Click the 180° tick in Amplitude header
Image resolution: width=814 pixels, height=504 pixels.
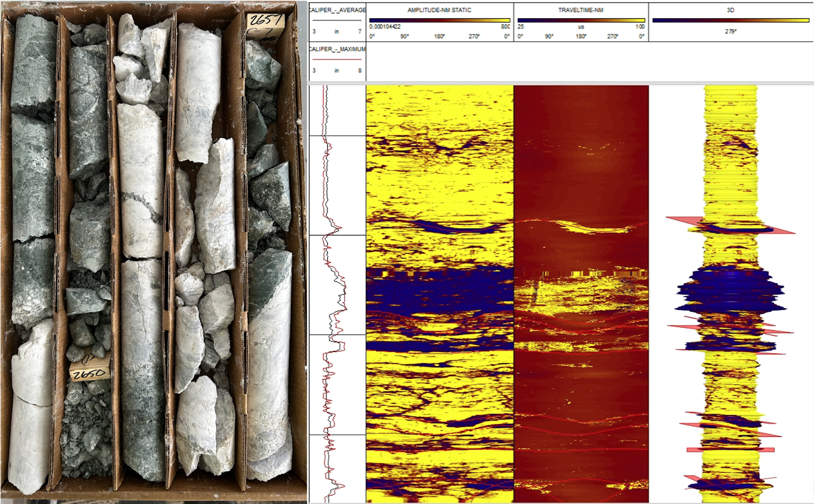click(x=440, y=37)
